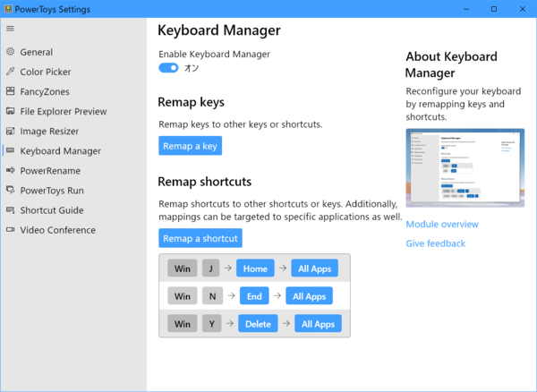Switch to FancyZones page

[73, 92]
